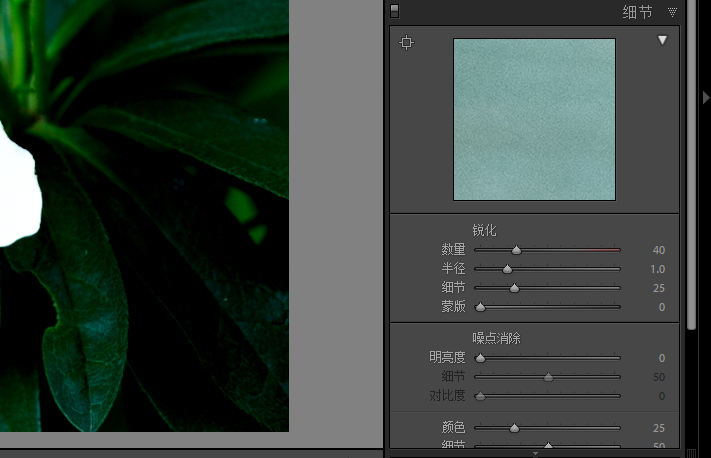
Task: Click the bottom filmstrip toggle arrow
Action: point(536,454)
